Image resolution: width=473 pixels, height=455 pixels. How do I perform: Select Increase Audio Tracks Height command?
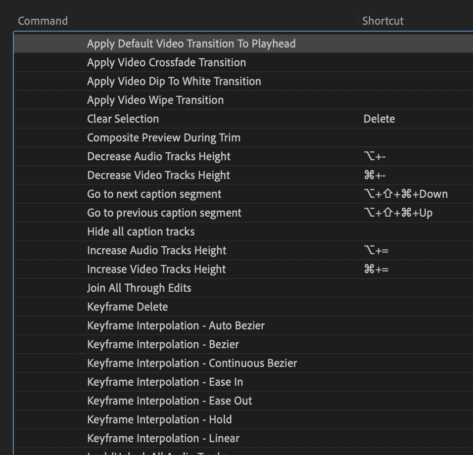click(x=157, y=250)
